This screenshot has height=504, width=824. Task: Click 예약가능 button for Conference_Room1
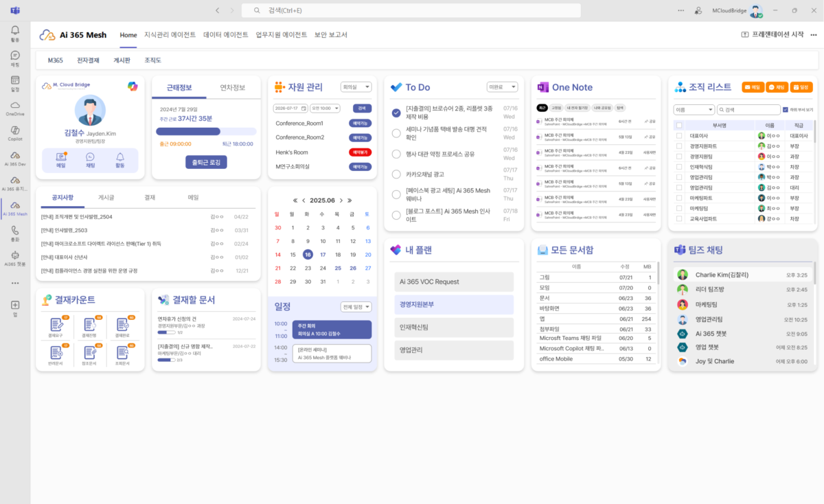pos(360,124)
